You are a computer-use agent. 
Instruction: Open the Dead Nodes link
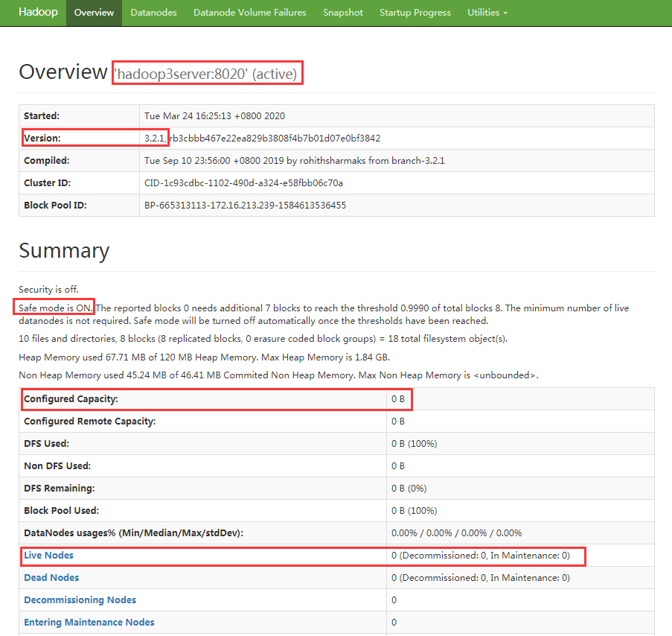click(x=51, y=578)
